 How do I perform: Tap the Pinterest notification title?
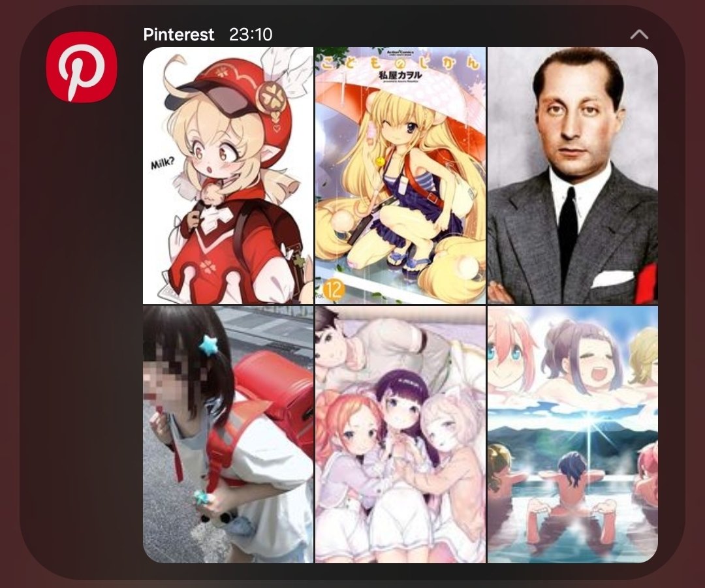(178, 35)
